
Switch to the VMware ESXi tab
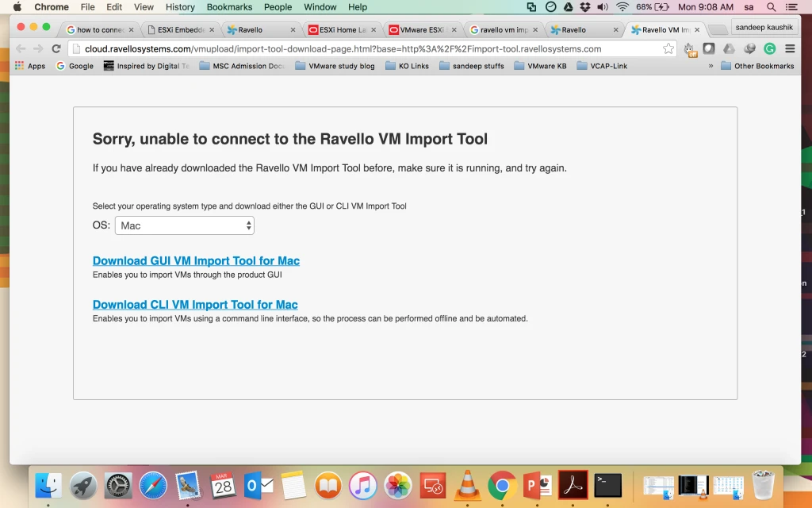coord(422,30)
